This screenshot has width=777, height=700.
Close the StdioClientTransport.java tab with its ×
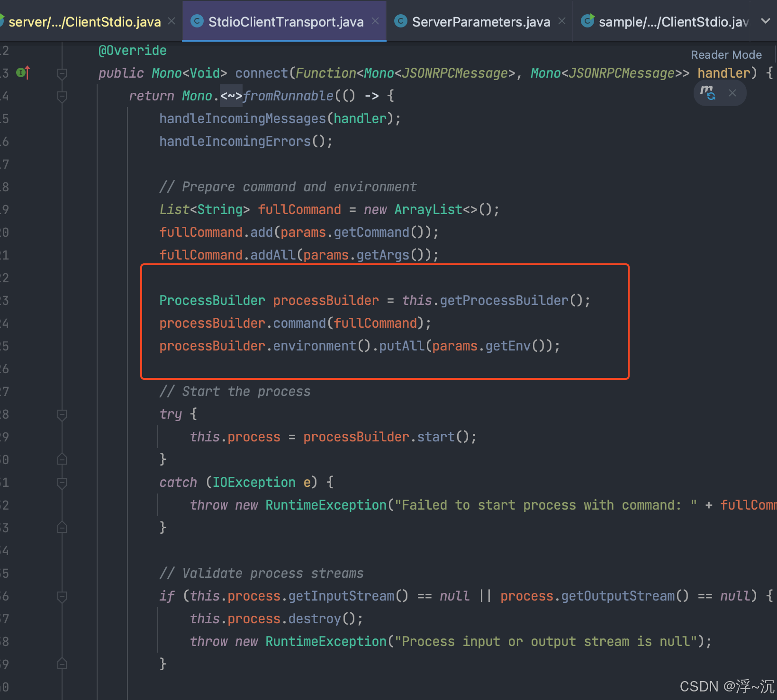tap(375, 21)
